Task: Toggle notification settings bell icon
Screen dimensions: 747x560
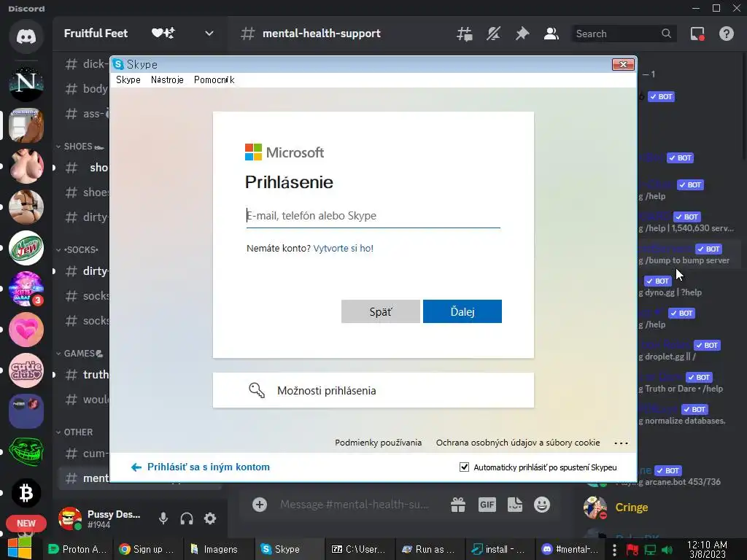Action: point(493,34)
